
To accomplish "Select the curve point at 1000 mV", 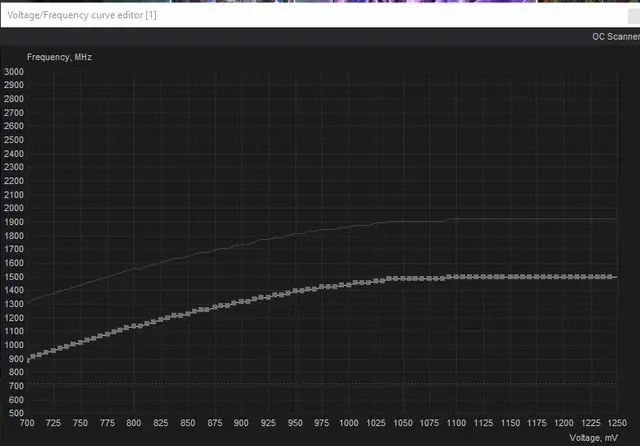I will (349, 284).
